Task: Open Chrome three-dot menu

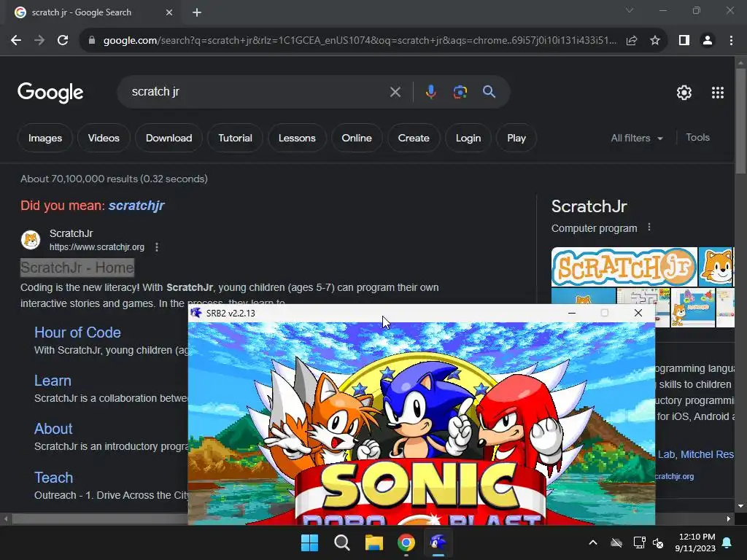Action: point(731,41)
